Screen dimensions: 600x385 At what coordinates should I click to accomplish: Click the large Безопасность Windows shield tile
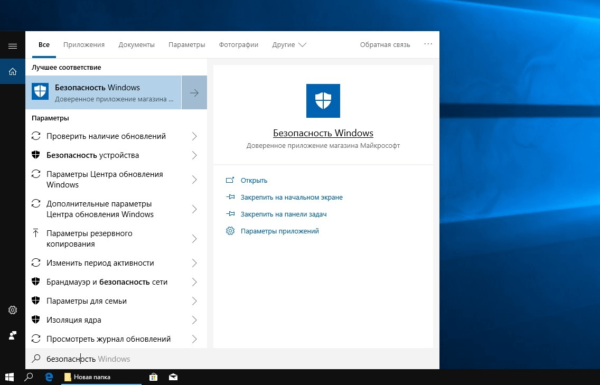click(x=323, y=101)
